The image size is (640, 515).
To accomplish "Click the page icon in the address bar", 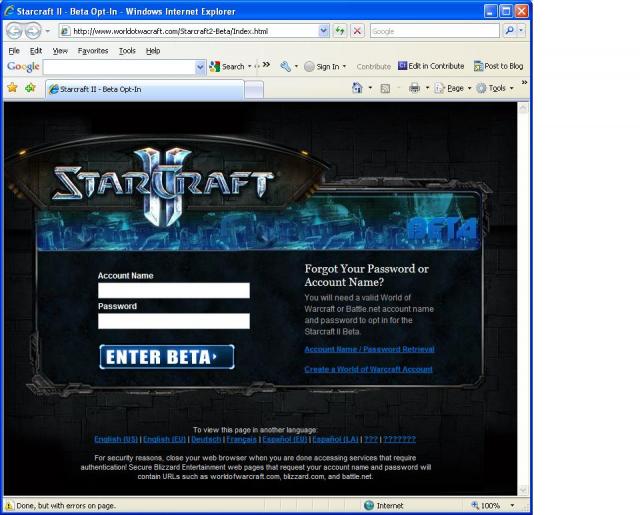I will point(65,31).
